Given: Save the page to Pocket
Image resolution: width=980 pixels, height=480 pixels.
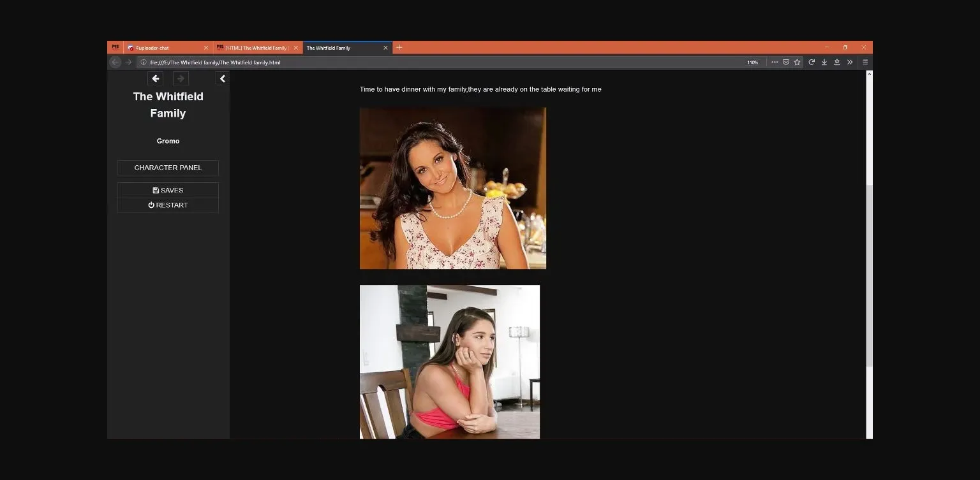Looking at the screenshot, I should tap(786, 62).
